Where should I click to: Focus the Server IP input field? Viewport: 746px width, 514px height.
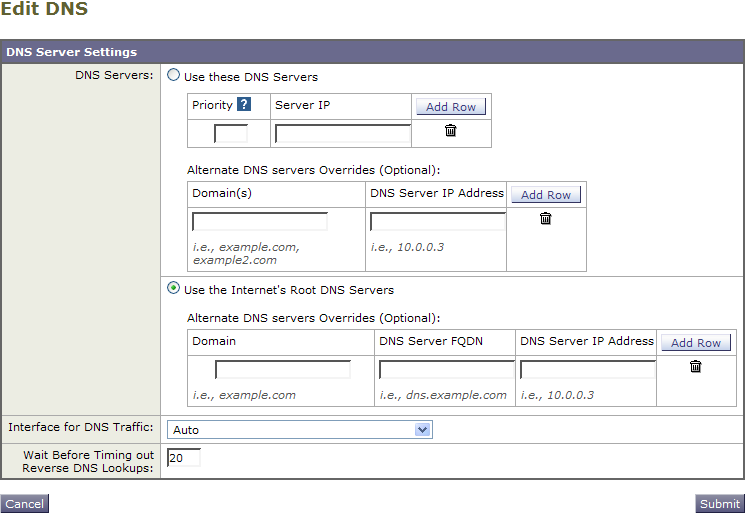(343, 133)
